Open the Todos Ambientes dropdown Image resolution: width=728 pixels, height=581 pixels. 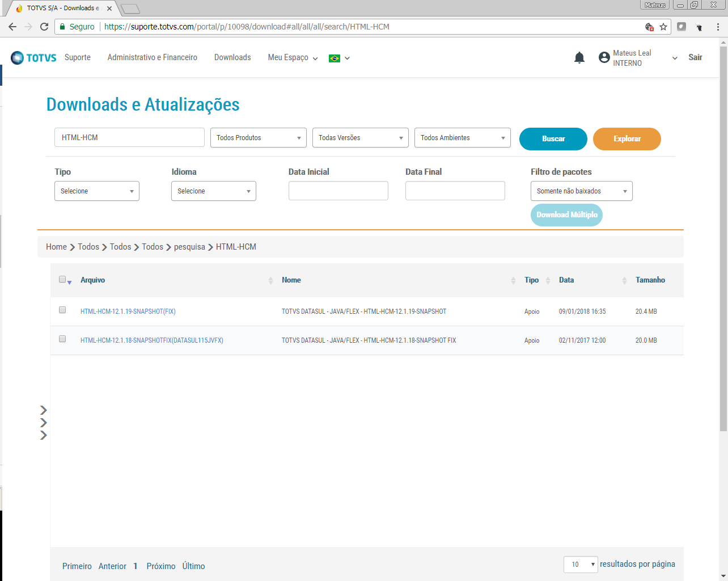point(463,138)
